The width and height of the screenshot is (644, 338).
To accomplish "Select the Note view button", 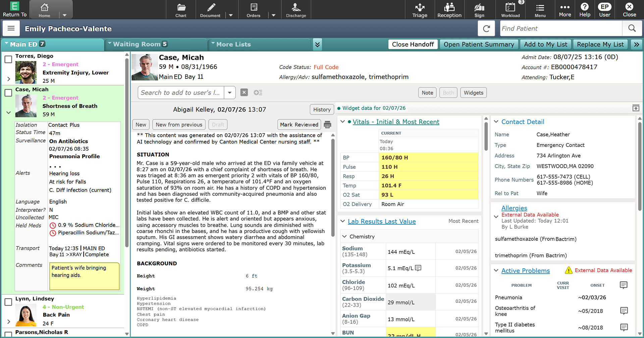I will [x=427, y=93].
